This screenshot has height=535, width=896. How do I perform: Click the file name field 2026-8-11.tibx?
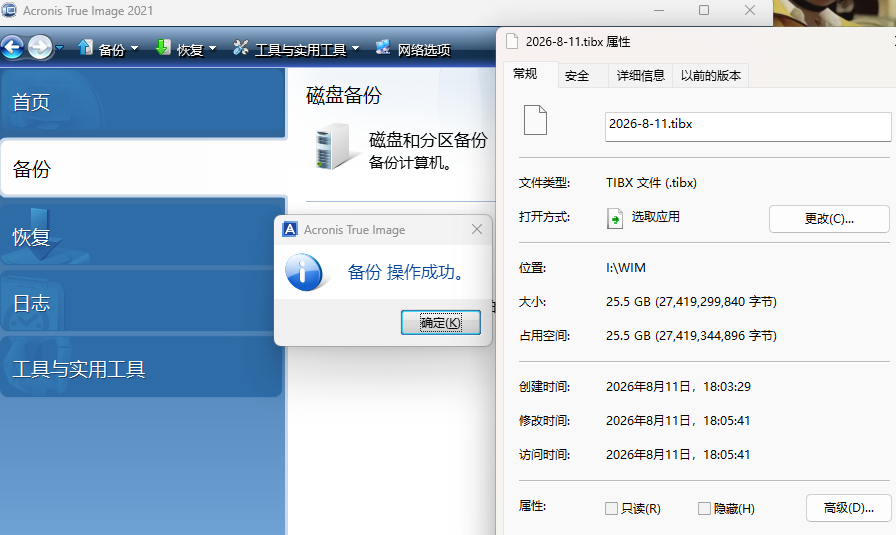click(748, 126)
